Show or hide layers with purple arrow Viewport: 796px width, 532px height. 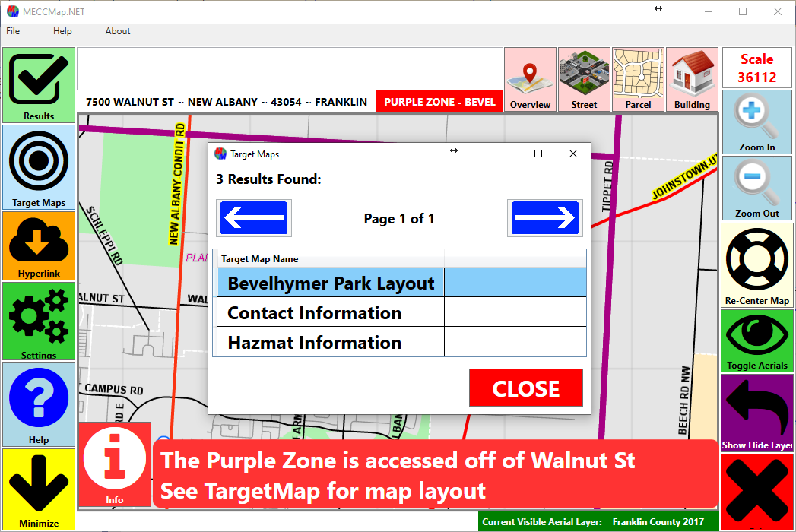click(756, 413)
